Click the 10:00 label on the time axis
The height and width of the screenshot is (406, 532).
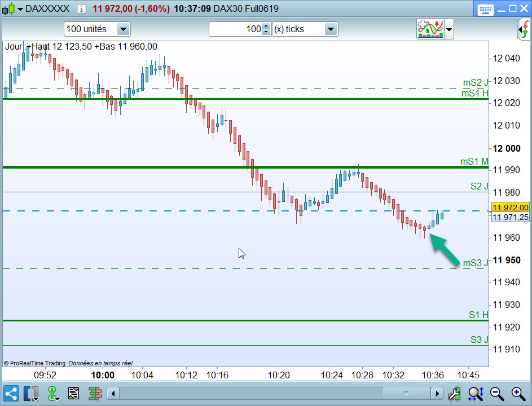click(x=103, y=375)
